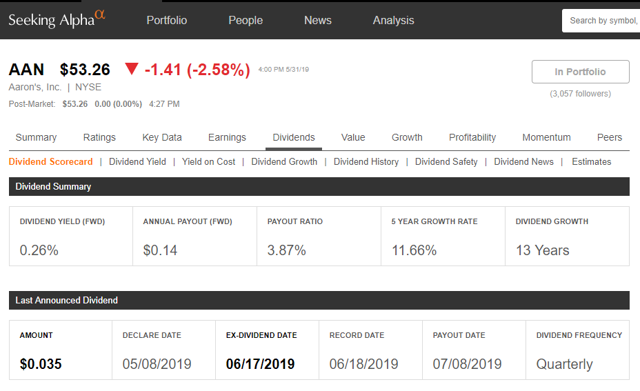View the Dividend History link
Screen dimensions: 640x391
click(366, 162)
